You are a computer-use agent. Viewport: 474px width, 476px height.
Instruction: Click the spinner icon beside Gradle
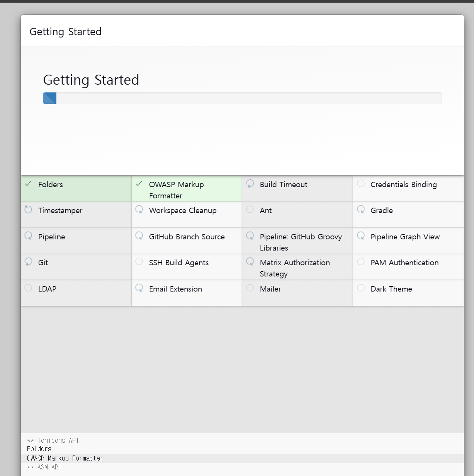click(x=361, y=210)
